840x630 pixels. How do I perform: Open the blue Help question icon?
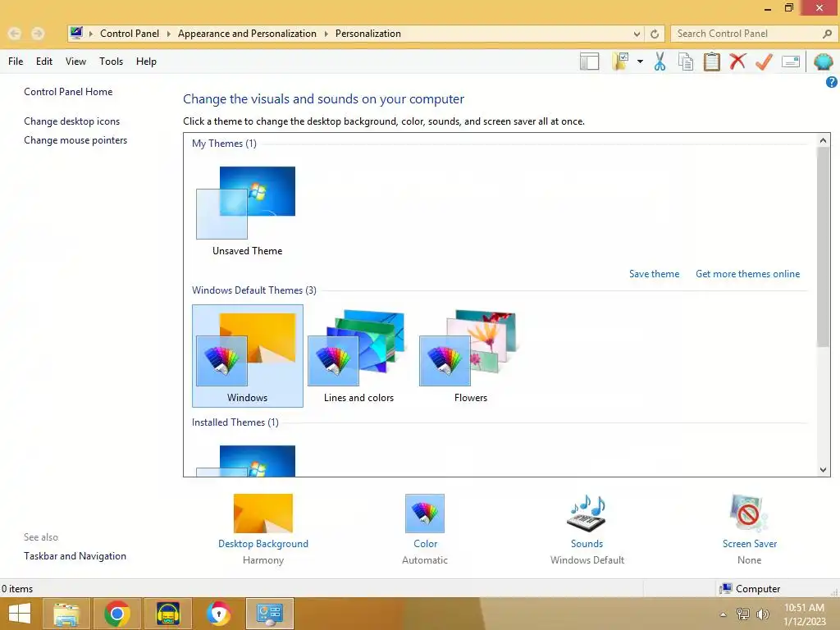click(831, 82)
